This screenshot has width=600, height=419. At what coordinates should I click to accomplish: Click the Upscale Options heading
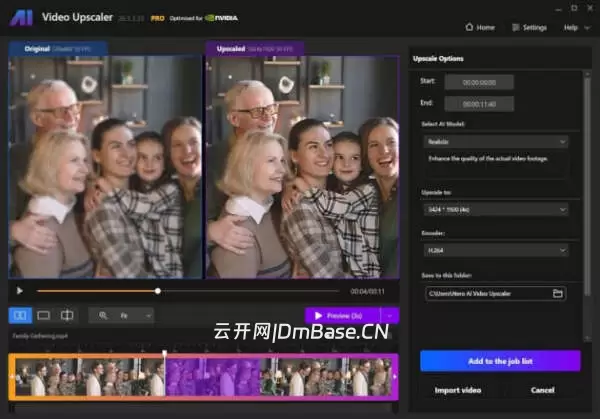point(438,59)
